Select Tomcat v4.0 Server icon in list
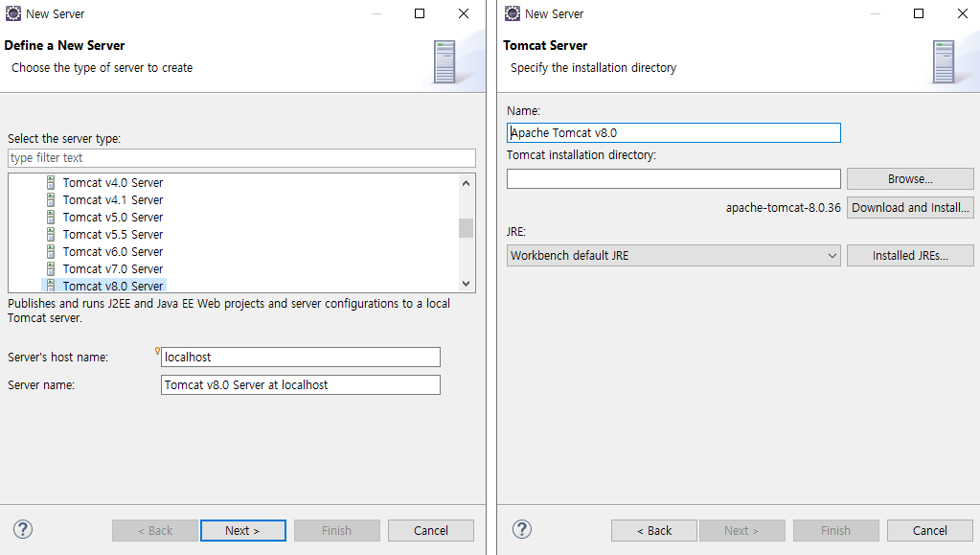This screenshot has height=555, width=980. [51, 183]
